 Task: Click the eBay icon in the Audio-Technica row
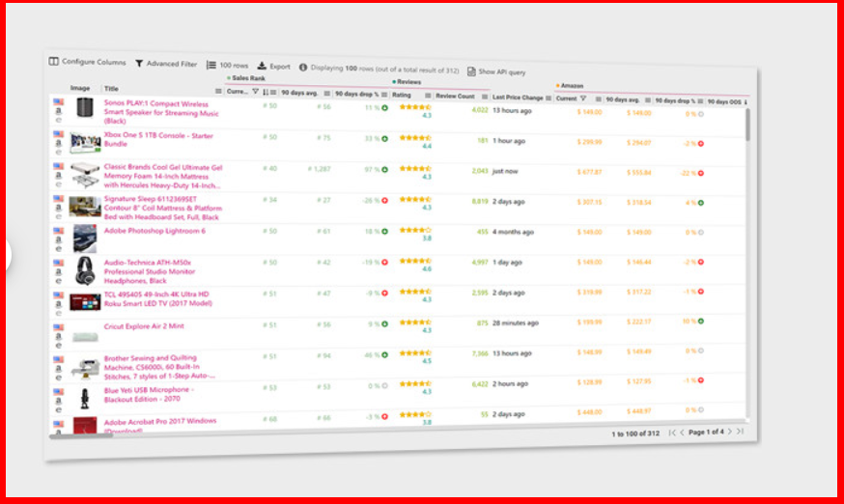point(58,281)
